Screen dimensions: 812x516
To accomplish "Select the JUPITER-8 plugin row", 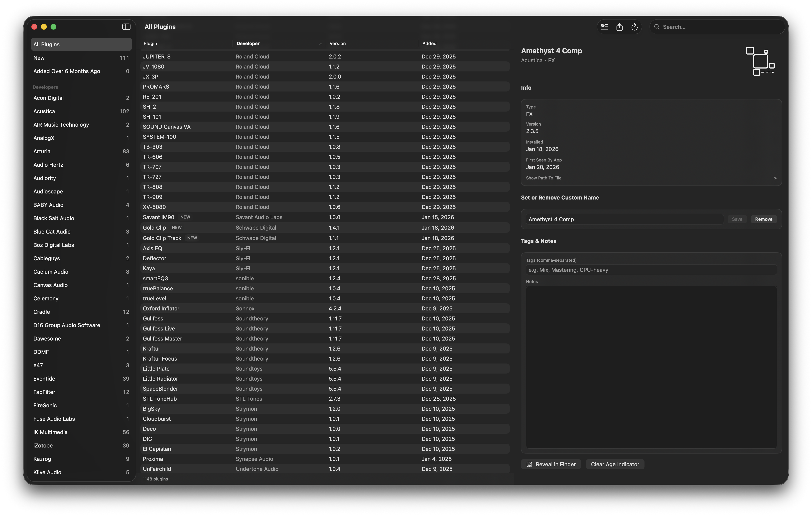I will tap(325, 56).
